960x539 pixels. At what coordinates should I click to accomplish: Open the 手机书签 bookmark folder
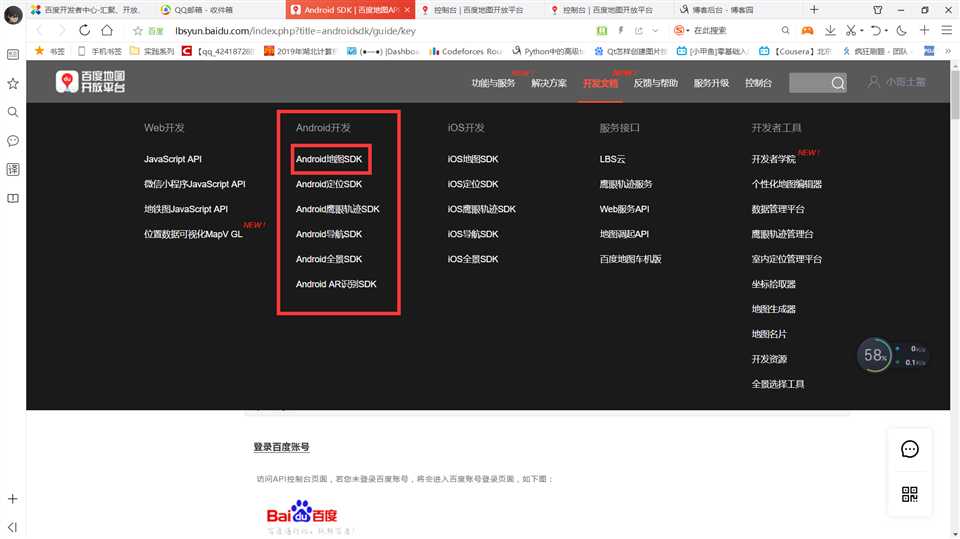(x=100, y=51)
